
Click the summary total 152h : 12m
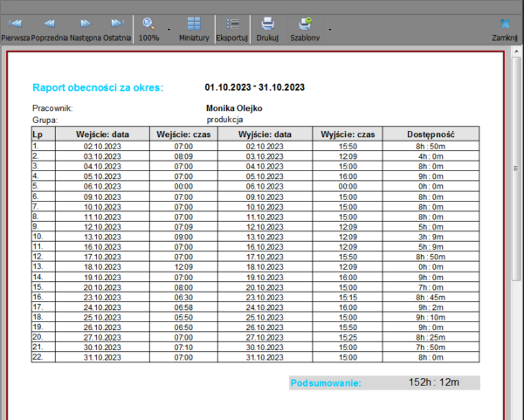pos(426,382)
